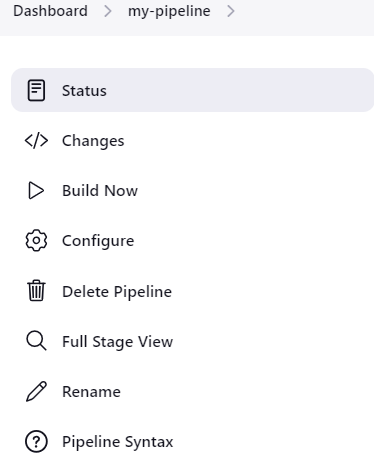Select the Rename text entry

(91, 392)
